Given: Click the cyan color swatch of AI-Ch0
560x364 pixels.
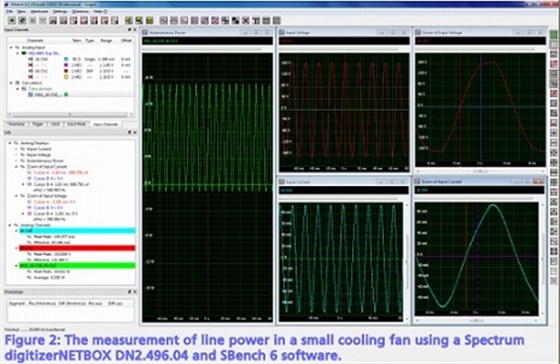Looking at the screenshot, I should click(66, 59).
